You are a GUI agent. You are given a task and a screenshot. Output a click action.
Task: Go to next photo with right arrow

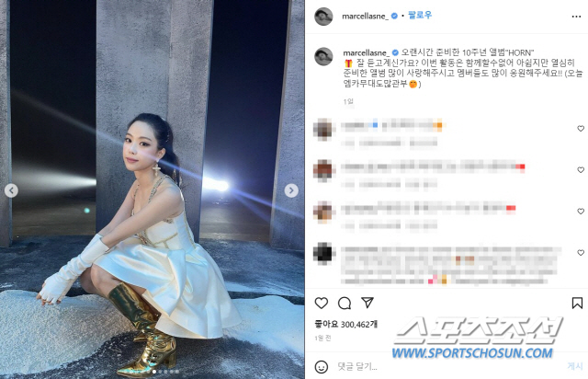click(x=291, y=190)
